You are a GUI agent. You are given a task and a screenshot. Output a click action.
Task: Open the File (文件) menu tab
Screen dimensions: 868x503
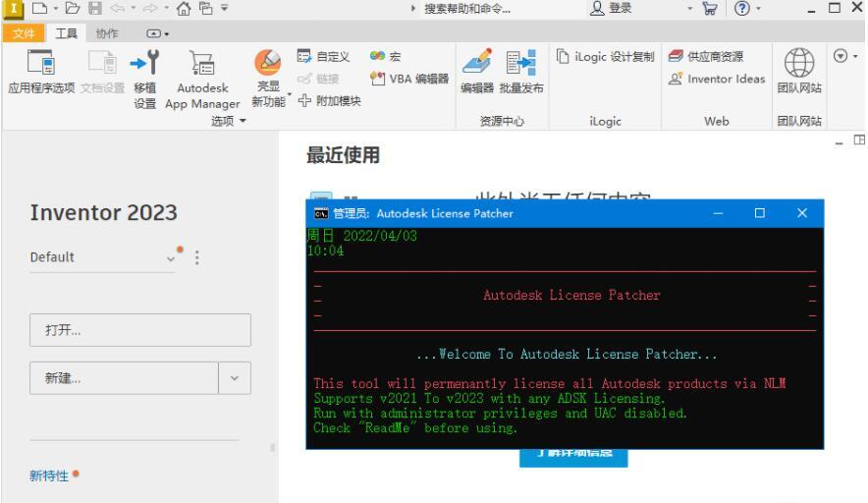(24, 33)
